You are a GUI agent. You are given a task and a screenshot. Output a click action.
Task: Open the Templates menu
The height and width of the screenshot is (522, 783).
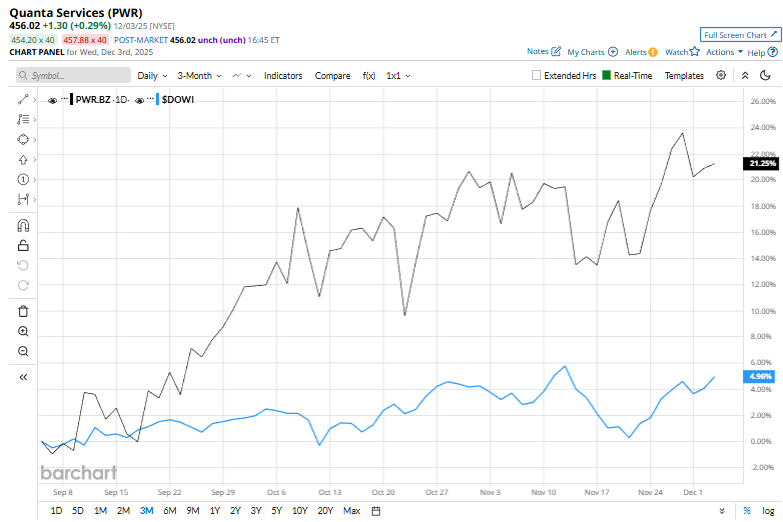tap(684, 75)
